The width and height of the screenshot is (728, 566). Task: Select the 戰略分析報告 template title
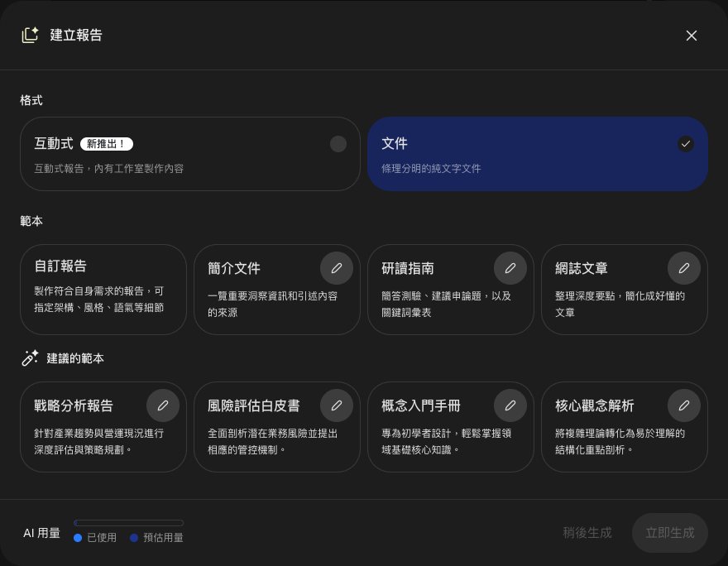pyautogui.click(x=74, y=405)
